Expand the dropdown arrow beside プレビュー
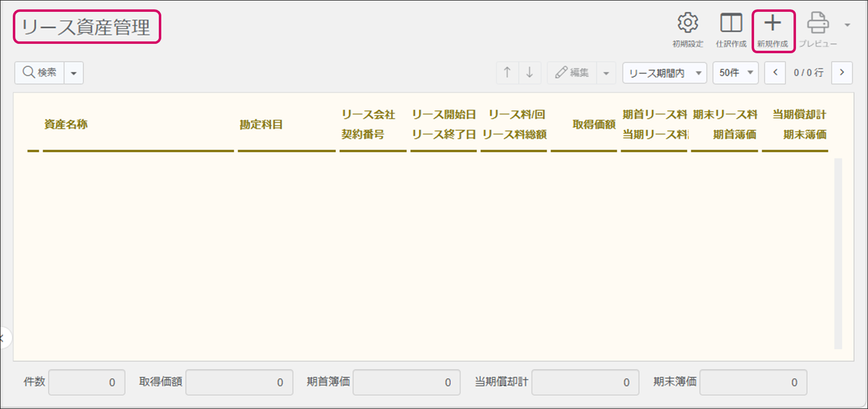Screen dimensions: 868x409 click(x=847, y=25)
